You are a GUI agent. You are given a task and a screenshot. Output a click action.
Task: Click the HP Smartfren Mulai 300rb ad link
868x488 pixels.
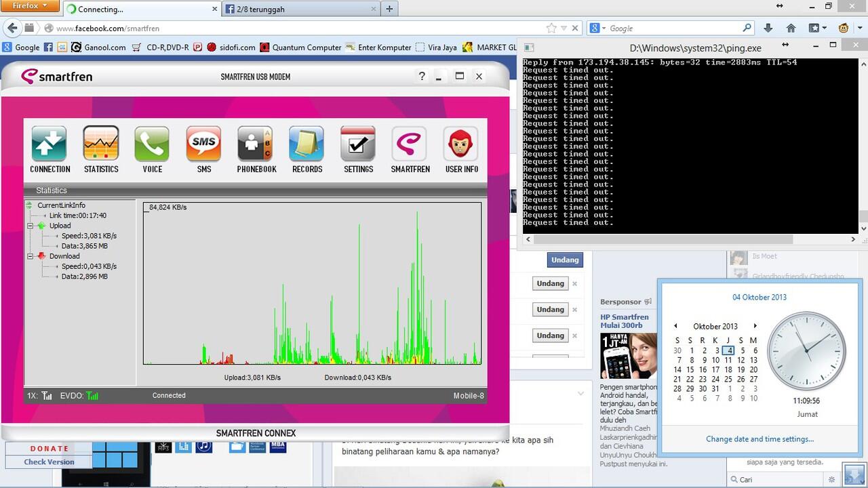click(x=624, y=321)
